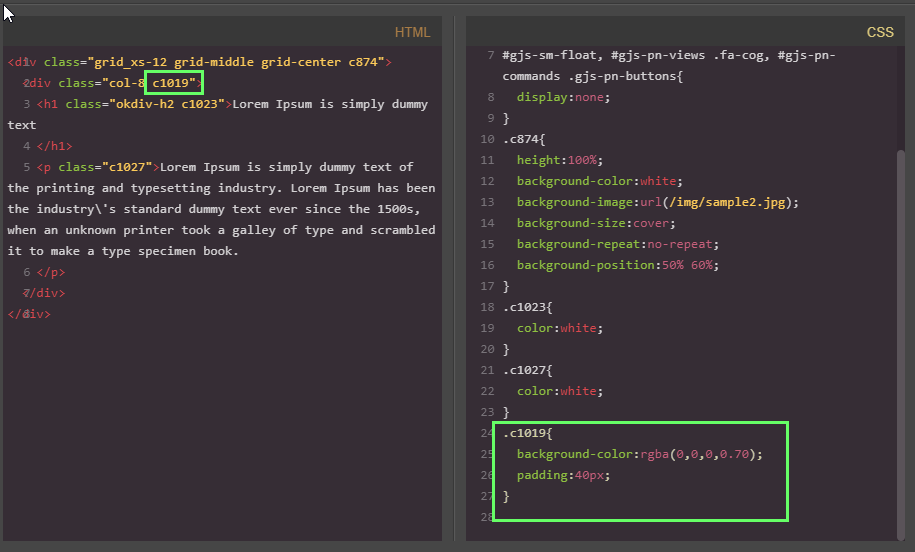Click the grid_xs-12 class text in HTML

(131, 62)
